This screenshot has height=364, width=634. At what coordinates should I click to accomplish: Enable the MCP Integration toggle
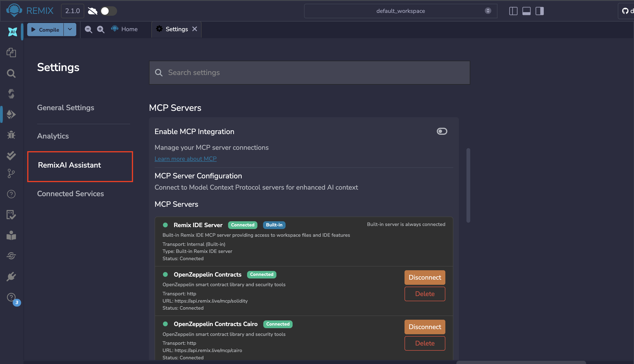click(442, 131)
